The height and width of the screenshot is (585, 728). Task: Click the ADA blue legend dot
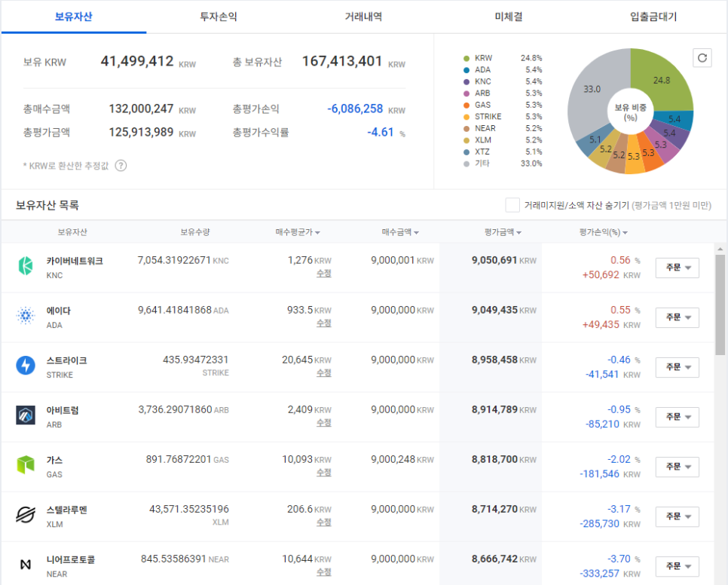[x=466, y=70]
